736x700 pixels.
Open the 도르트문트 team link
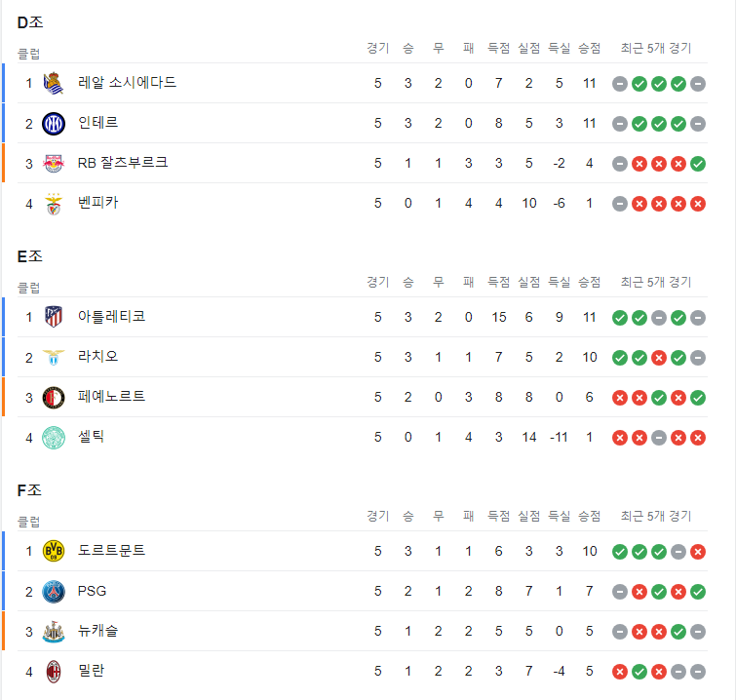coord(112,550)
